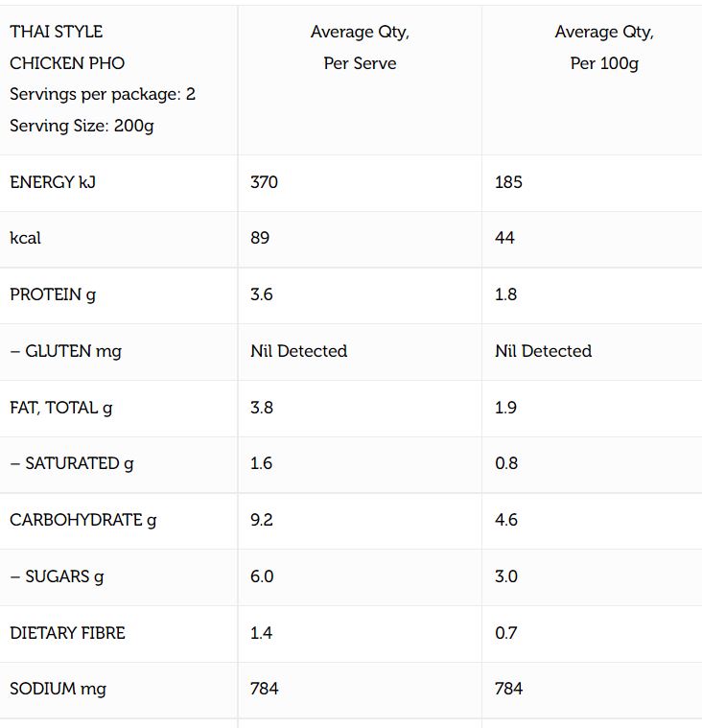This screenshot has width=702, height=728.
Task: Select the DIETARY FIBRE row label
Action: pos(67,633)
